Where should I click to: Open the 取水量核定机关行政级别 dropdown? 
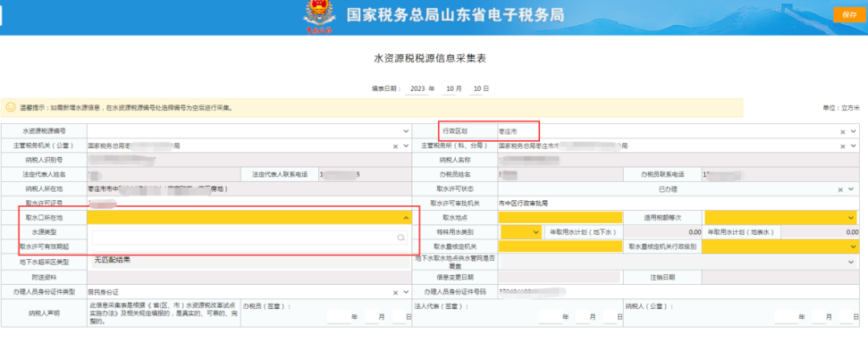click(779, 246)
